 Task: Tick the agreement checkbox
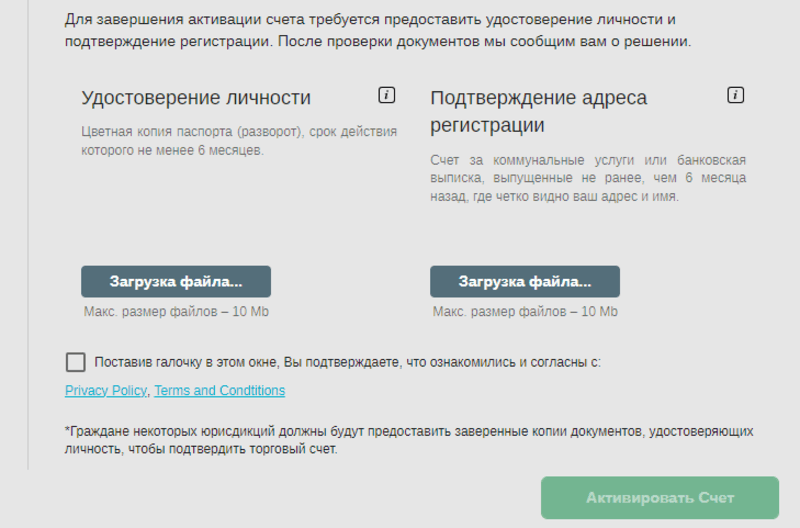(76, 362)
